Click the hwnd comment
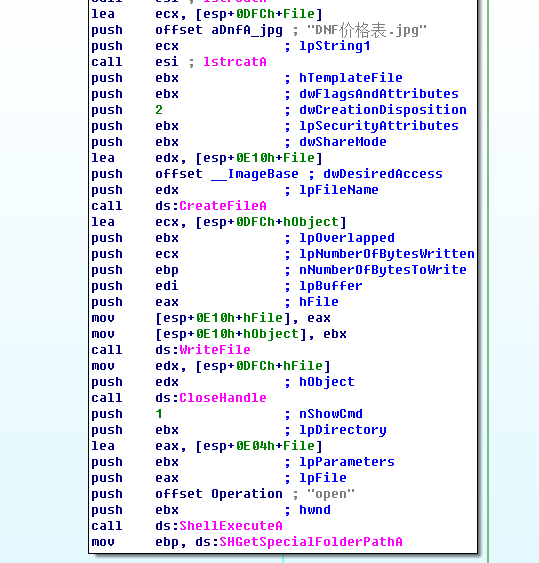Screen dimensions: 539x563 [x=315, y=510]
